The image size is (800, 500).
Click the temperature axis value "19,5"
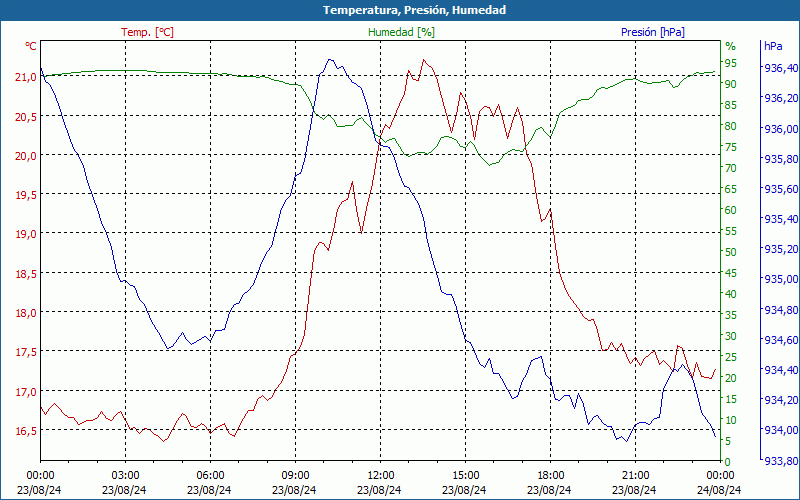[x=25, y=195]
